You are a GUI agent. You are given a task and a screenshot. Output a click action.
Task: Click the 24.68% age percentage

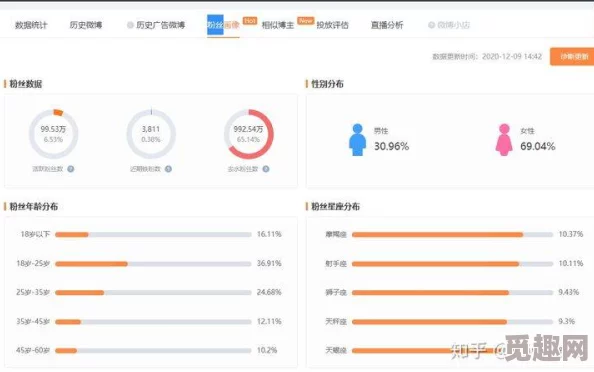click(x=269, y=292)
